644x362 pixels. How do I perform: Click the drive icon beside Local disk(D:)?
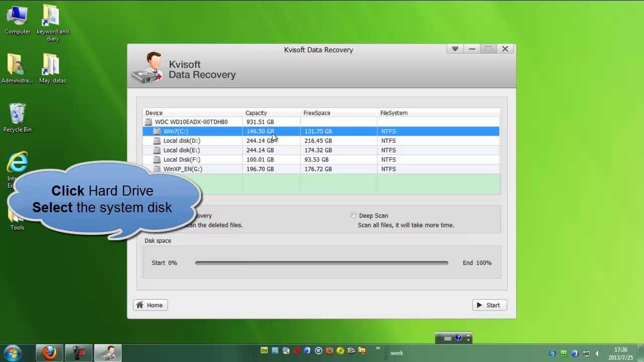(x=157, y=141)
